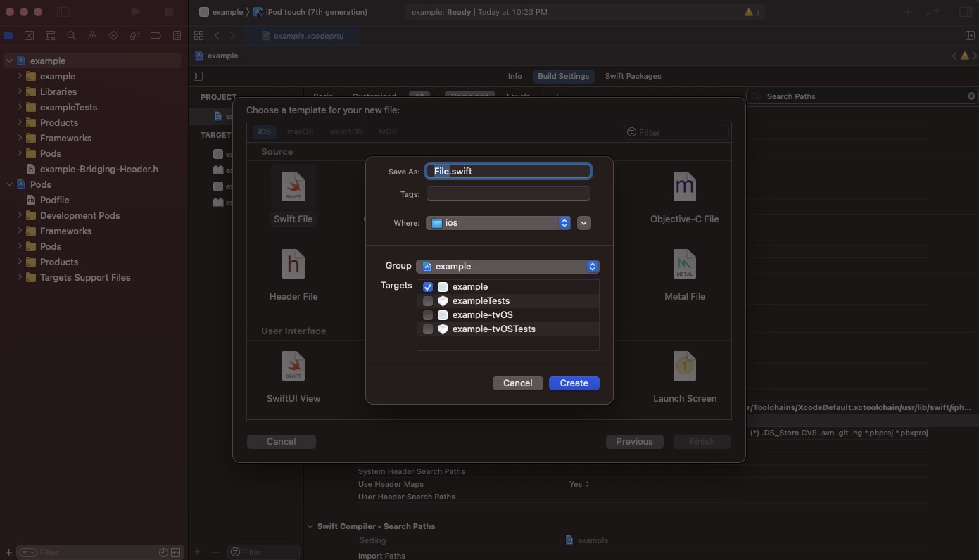Select the Swift File template

[x=293, y=197]
